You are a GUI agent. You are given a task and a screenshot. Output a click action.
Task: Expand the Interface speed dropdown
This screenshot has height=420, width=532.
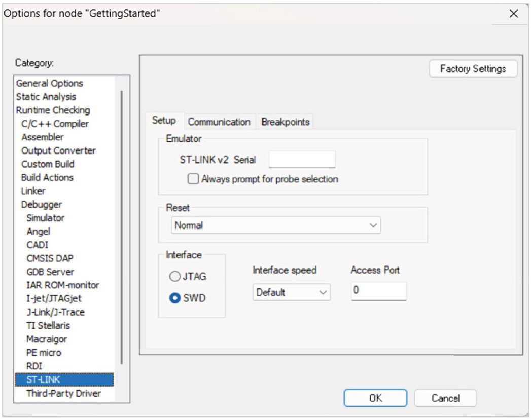pos(291,292)
